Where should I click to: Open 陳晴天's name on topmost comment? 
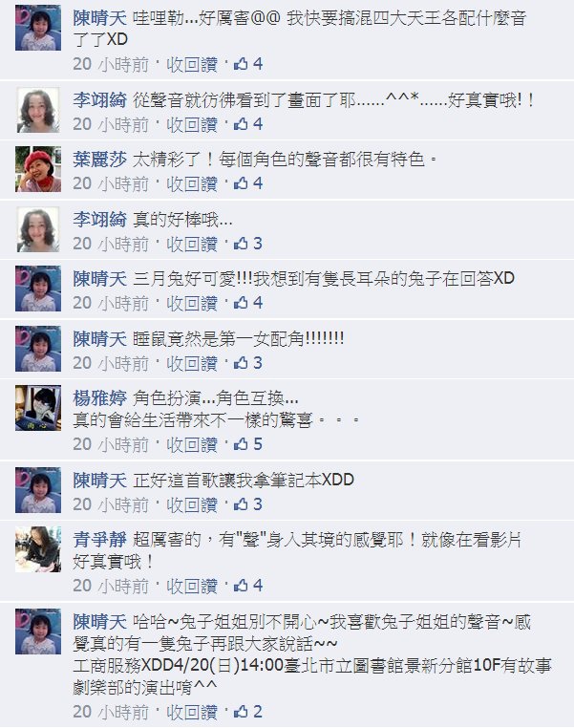pyautogui.click(x=99, y=18)
